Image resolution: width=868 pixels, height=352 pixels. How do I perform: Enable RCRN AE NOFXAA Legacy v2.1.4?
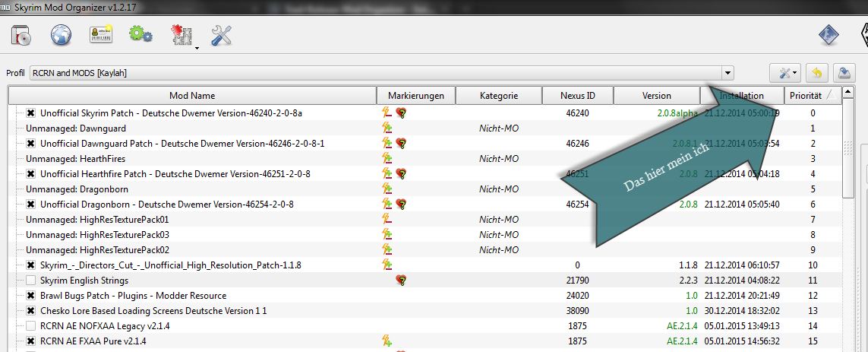point(31,326)
